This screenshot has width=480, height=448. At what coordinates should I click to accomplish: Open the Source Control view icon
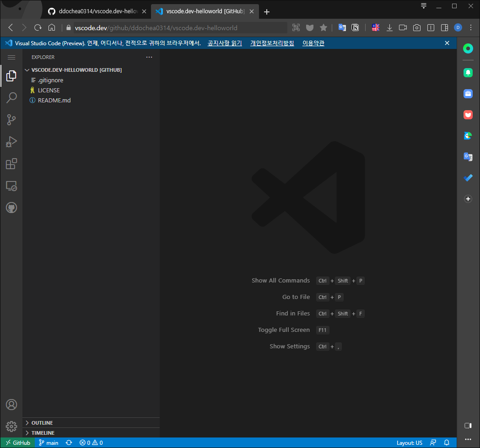[11, 120]
